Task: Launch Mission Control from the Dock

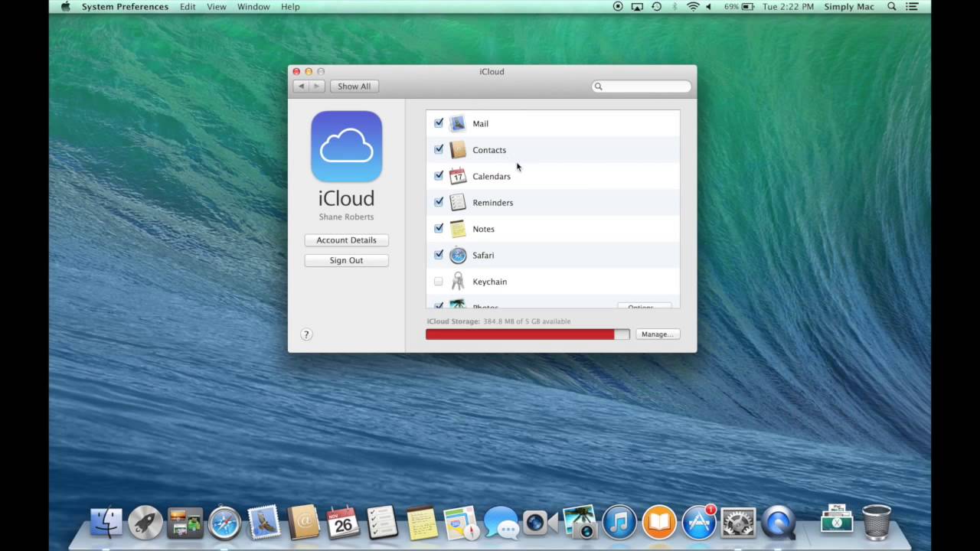Action: click(x=185, y=523)
